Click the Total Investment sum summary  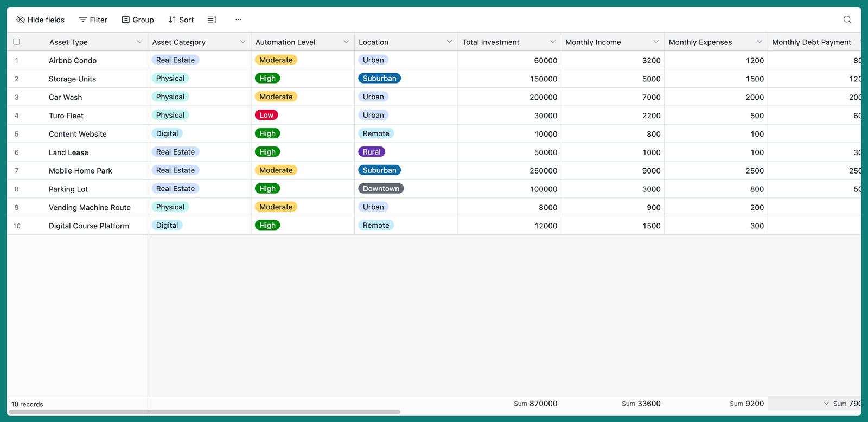click(x=535, y=404)
